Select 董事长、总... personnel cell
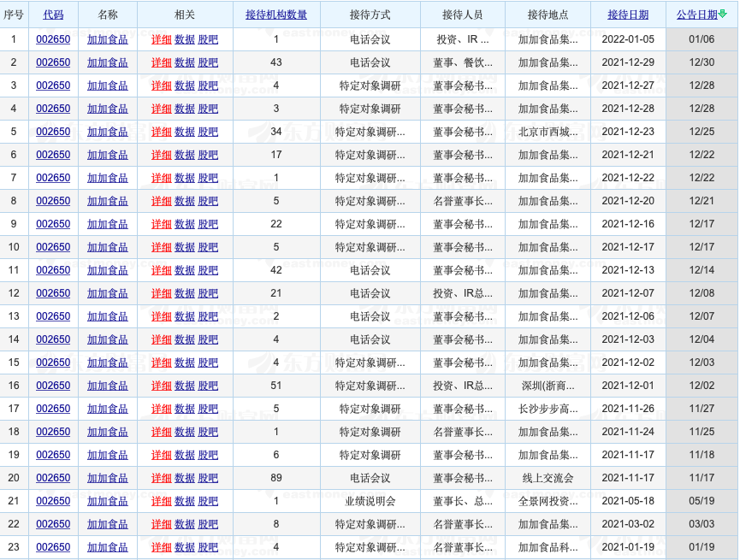 point(463,501)
